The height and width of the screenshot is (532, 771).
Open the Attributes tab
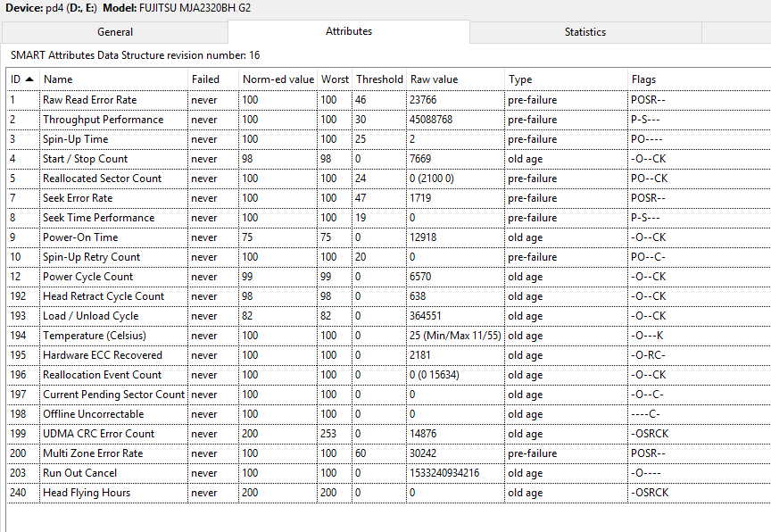coord(349,31)
